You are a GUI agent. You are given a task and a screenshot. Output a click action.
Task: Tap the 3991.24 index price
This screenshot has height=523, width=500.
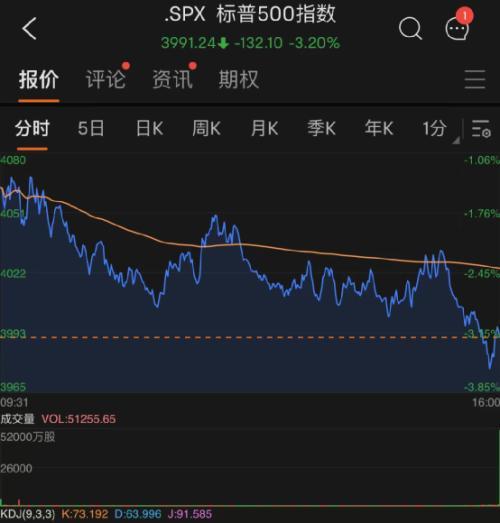pos(188,43)
